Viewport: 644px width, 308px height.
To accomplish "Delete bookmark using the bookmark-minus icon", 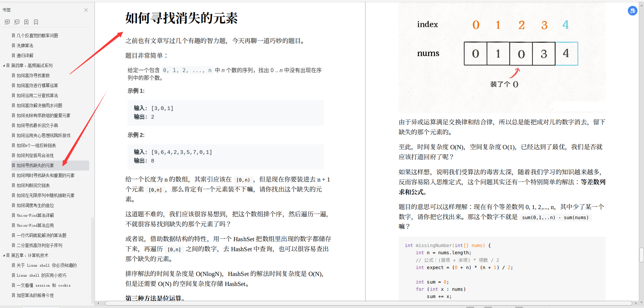I will pyautogui.click(x=36, y=22).
